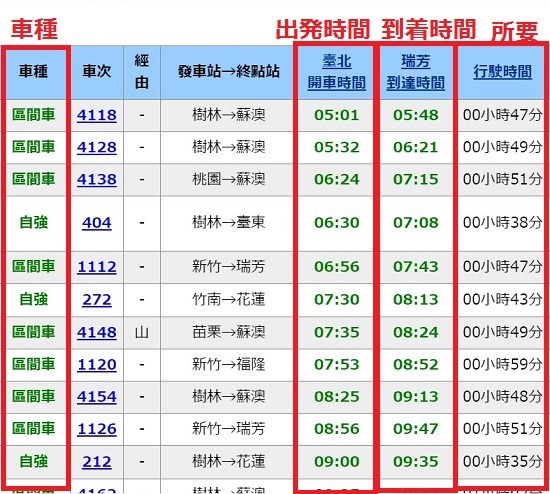Click the 發車站→終點站 column header
Screen dimensions: 550x494
tap(227, 72)
